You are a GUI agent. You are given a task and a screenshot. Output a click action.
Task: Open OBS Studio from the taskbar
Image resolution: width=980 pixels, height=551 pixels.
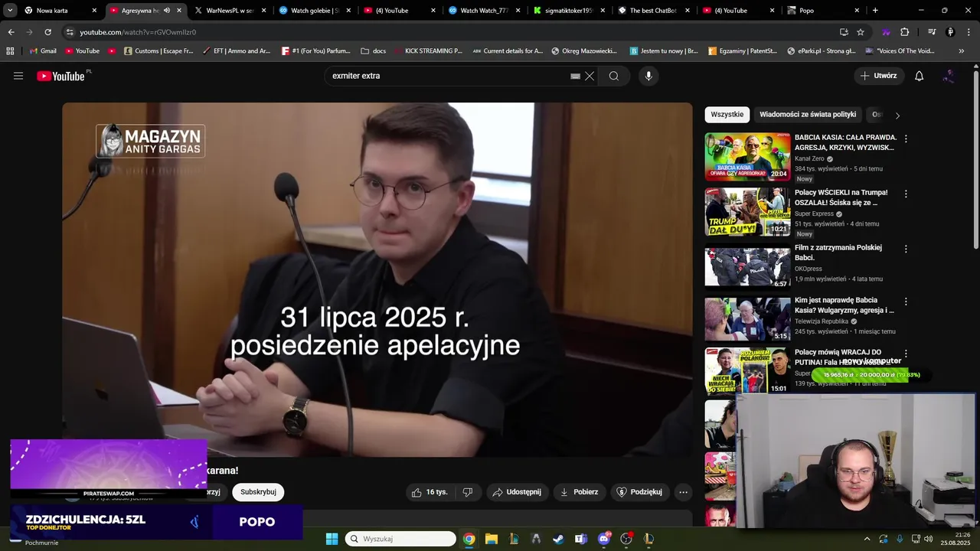626,539
